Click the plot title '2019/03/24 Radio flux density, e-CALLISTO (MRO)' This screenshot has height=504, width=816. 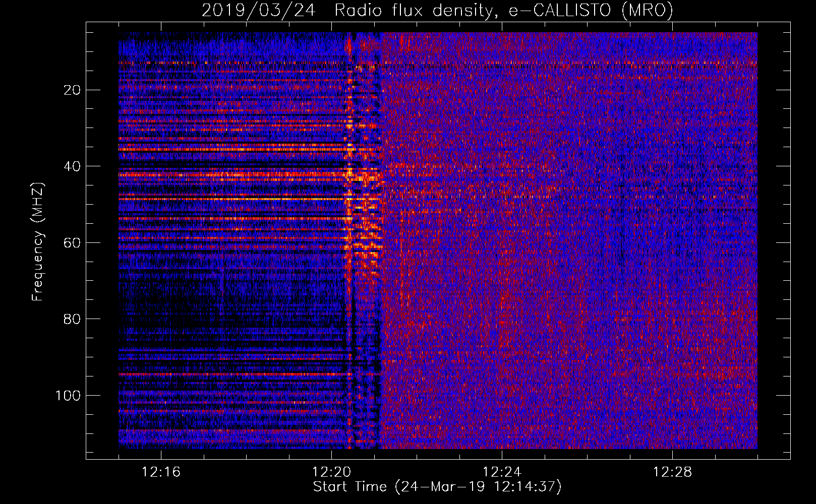[x=437, y=10]
